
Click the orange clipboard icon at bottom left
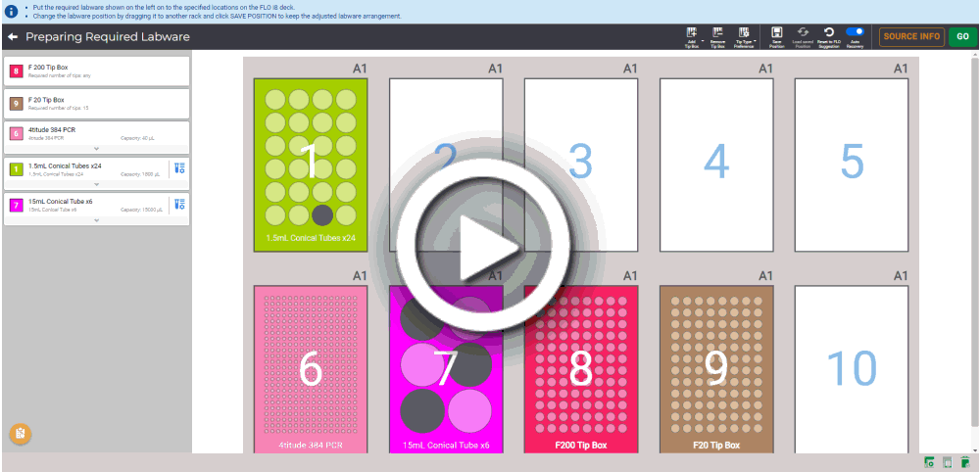coord(20,433)
